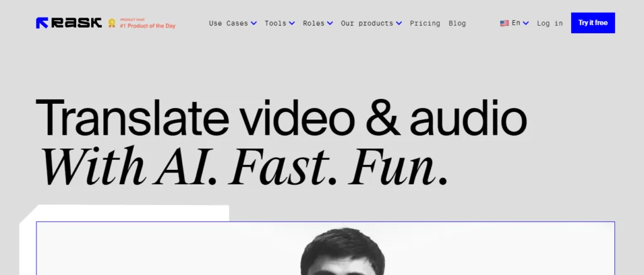This screenshot has width=644, height=275.
Task: Open the Blog link
Action: click(x=457, y=23)
